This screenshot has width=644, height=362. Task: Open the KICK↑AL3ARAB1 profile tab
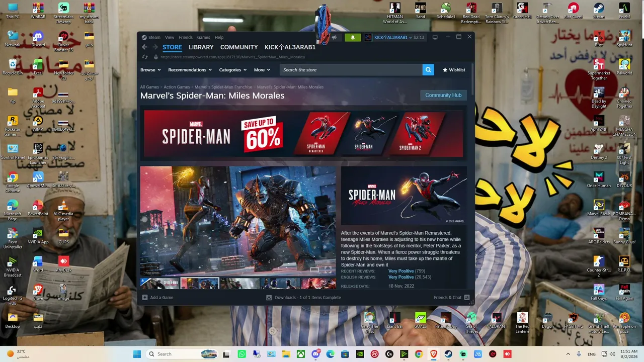pyautogui.click(x=290, y=47)
